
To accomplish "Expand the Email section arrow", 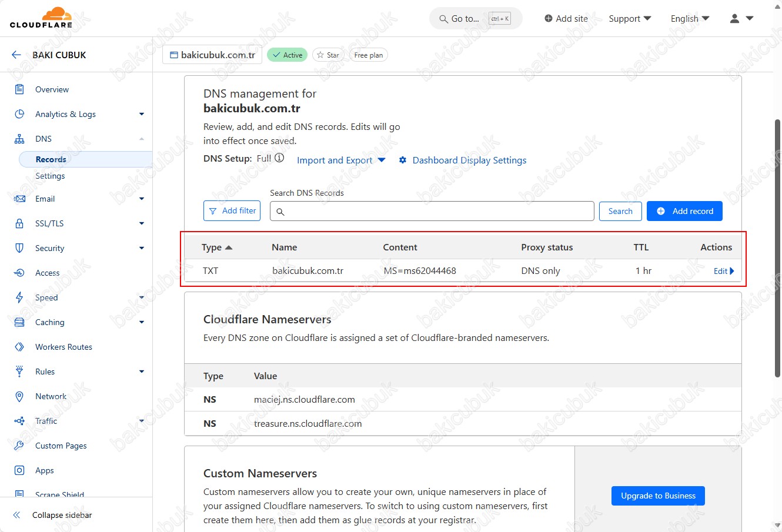I will pyautogui.click(x=142, y=199).
